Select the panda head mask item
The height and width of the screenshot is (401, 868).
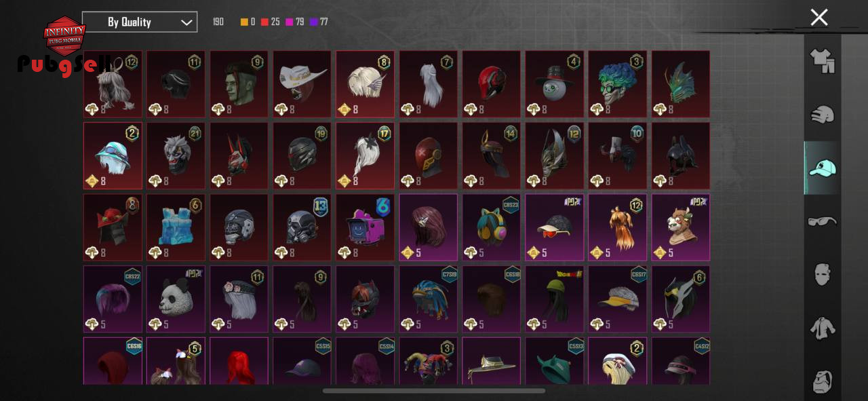click(176, 299)
